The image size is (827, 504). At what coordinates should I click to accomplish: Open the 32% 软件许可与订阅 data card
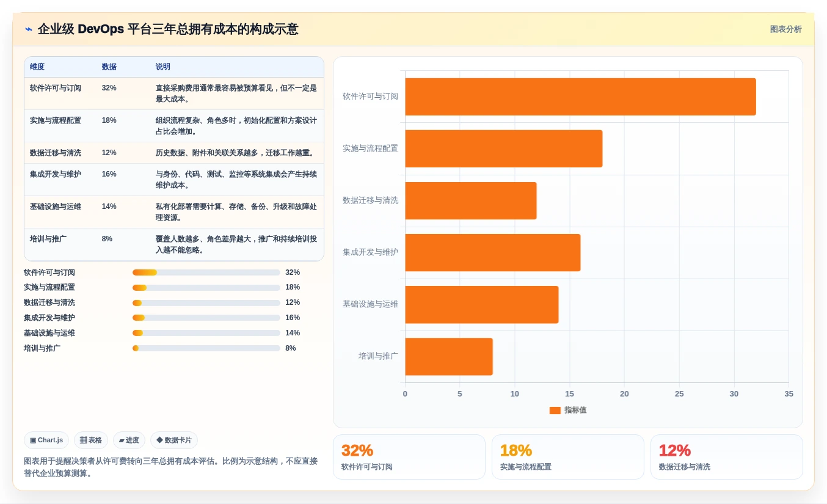coord(409,457)
